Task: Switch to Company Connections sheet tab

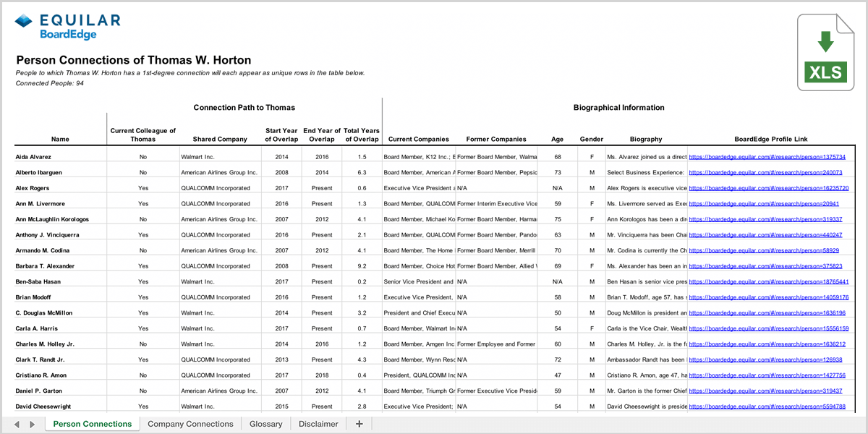Action: point(190,424)
